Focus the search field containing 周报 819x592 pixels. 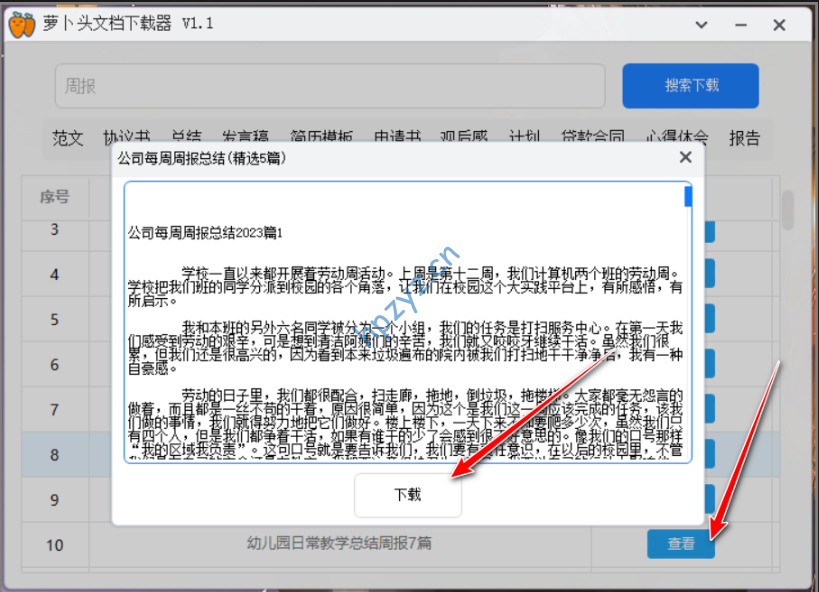pyautogui.click(x=330, y=86)
